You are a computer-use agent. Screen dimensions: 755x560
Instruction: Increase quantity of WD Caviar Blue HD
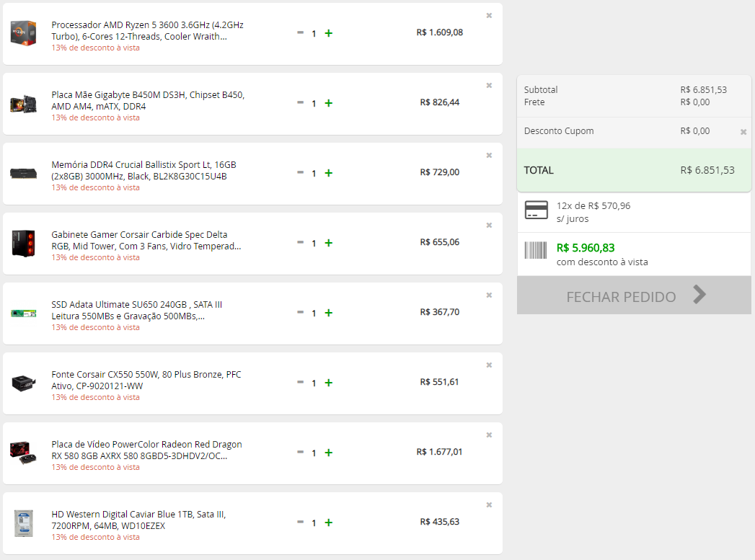tap(328, 523)
